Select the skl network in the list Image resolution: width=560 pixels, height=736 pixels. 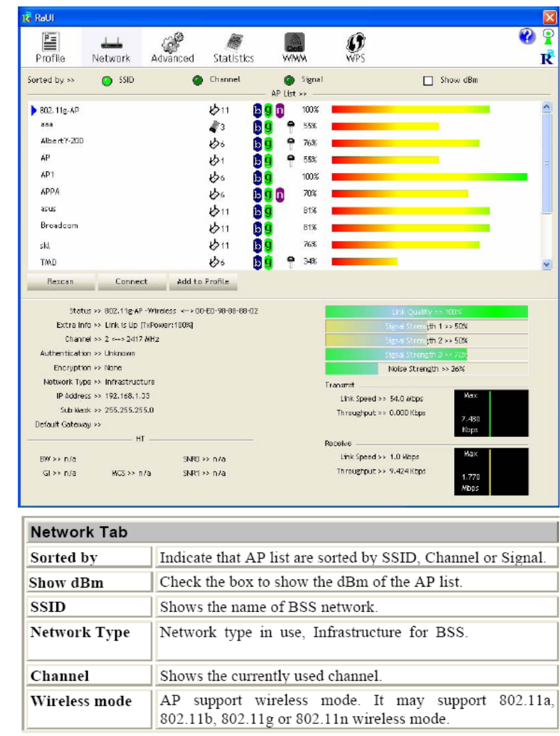[284, 244]
